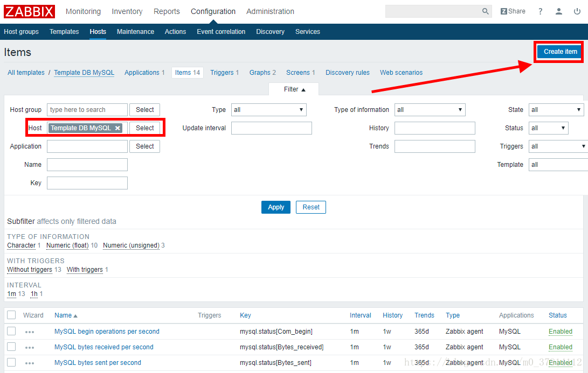Click Select next to Application field
588x373 pixels.
coord(145,146)
